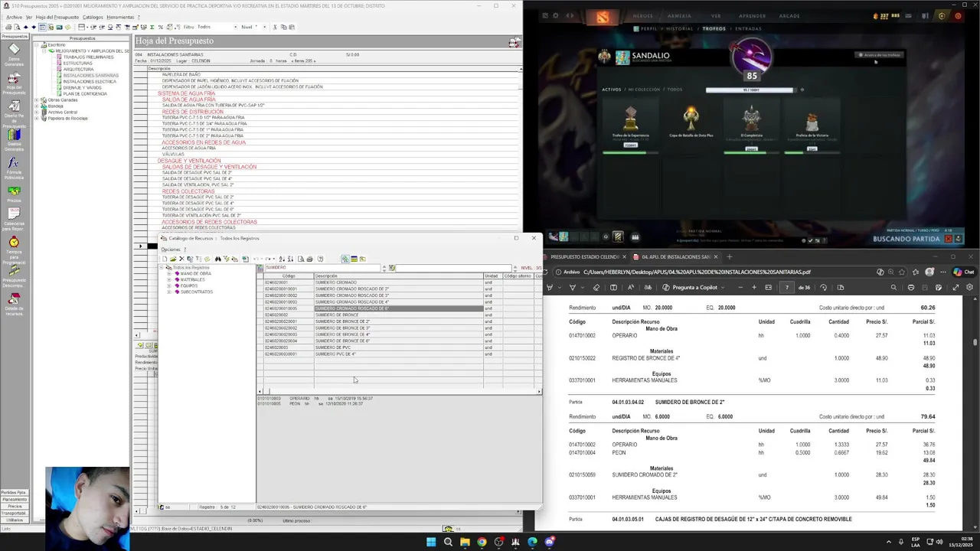Select ESTRUCTURAS in Presupuestos tree
Viewport: 980px width, 551px height.
[77, 63]
